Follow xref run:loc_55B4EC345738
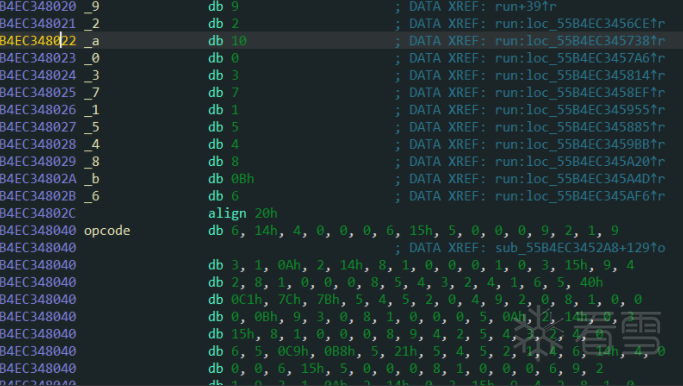Screen dimensions: 683x386 click(x=580, y=41)
